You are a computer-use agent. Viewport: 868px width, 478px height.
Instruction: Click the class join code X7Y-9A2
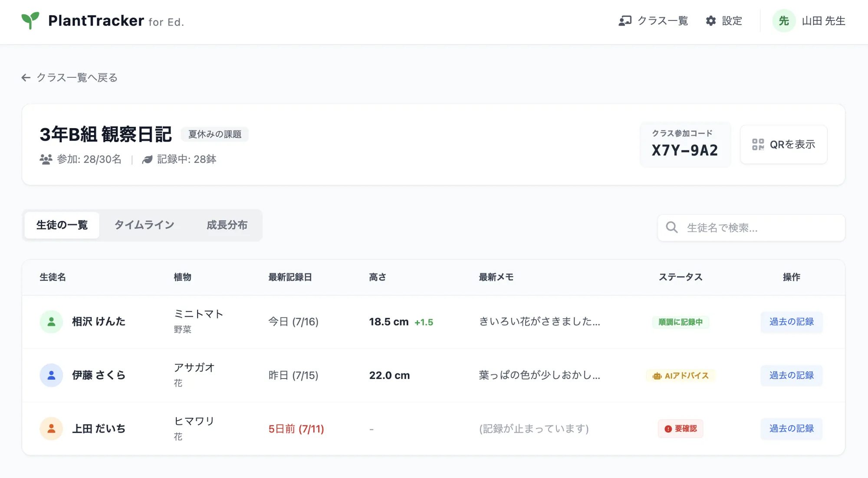click(684, 150)
